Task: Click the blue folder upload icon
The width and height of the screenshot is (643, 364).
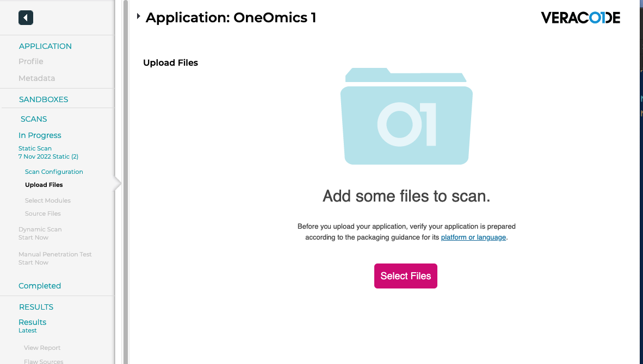Action: (x=406, y=116)
